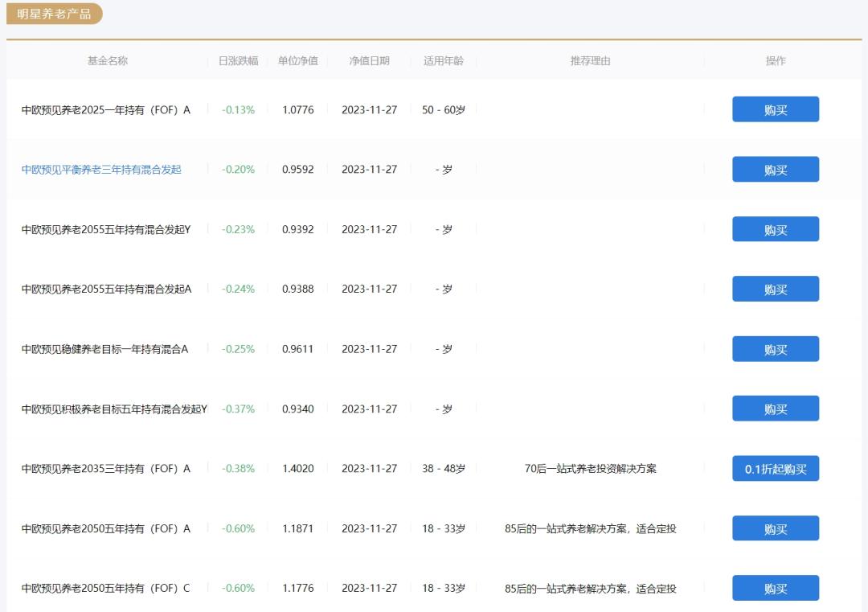Open fund 中欧预见养老2025一年持有（FOF）A
This screenshot has width=868, height=612.
point(105,110)
